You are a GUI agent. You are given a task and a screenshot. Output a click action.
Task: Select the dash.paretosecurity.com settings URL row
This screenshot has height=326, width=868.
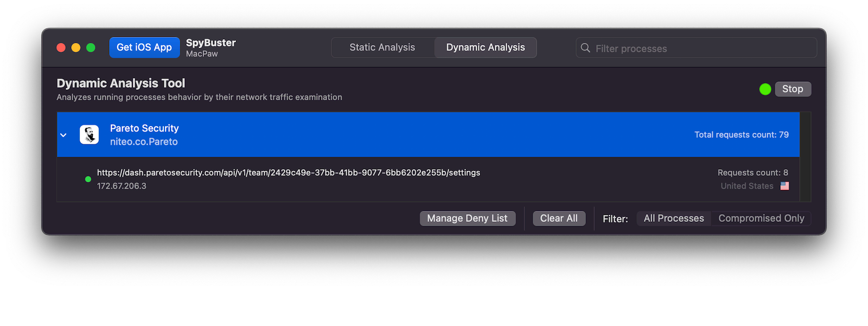point(428,180)
